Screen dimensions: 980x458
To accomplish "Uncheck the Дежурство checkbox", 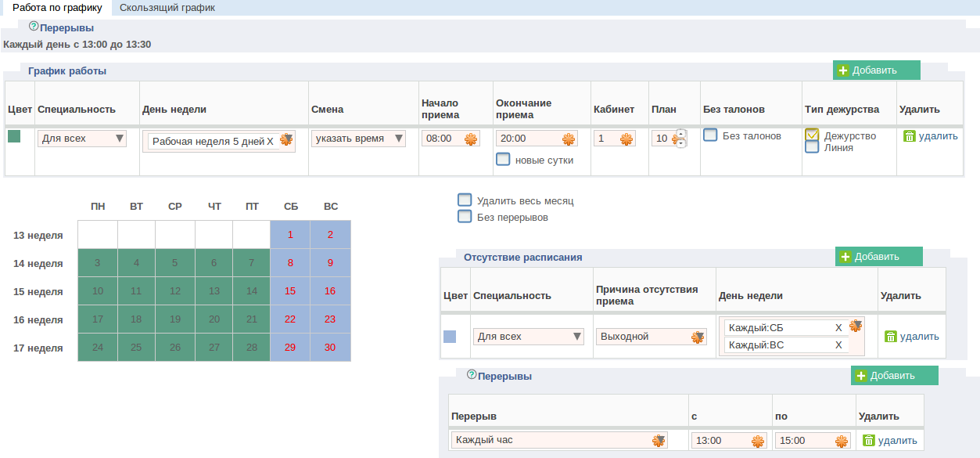I will [812, 135].
